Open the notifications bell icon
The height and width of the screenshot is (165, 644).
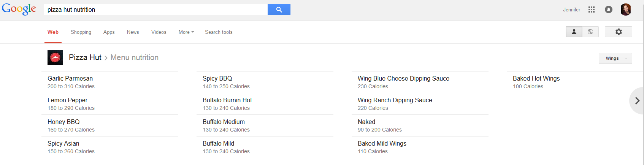point(608,10)
